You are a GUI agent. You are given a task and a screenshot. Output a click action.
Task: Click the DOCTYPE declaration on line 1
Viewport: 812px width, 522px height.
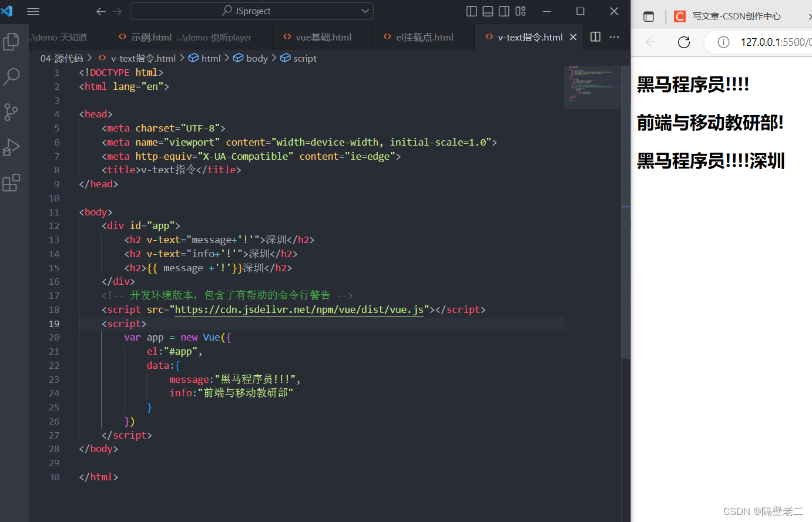pyautogui.click(x=121, y=72)
